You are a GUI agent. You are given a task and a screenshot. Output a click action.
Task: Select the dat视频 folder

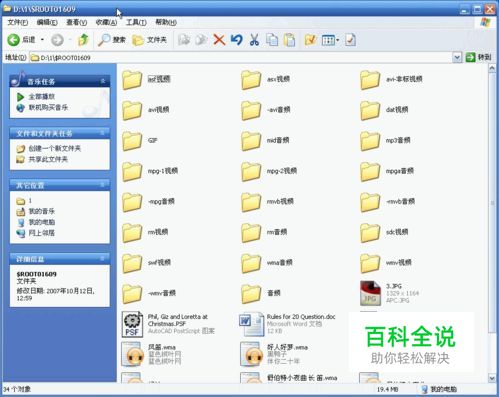[384, 110]
